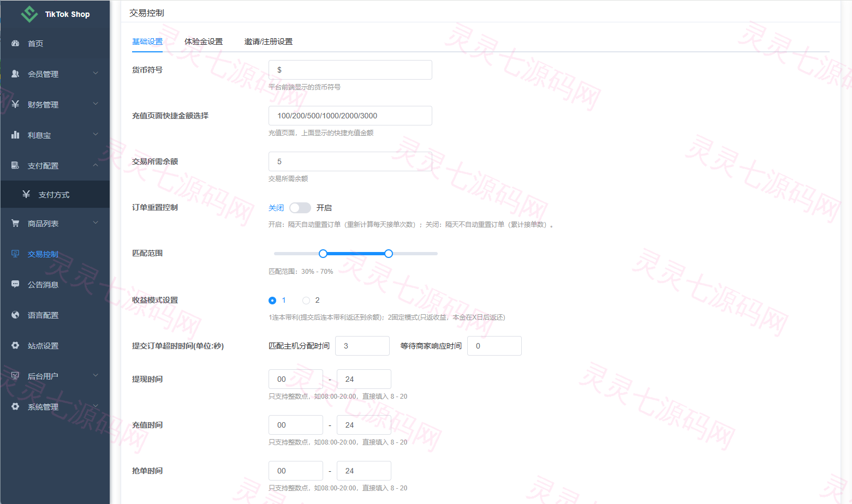The image size is (852, 504).
Task: Click the 后台用户 icon in sidebar
Action: [x=15, y=376]
